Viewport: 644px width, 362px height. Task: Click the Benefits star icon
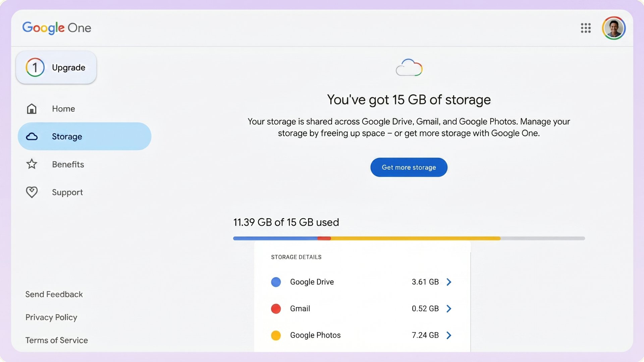[32, 164]
